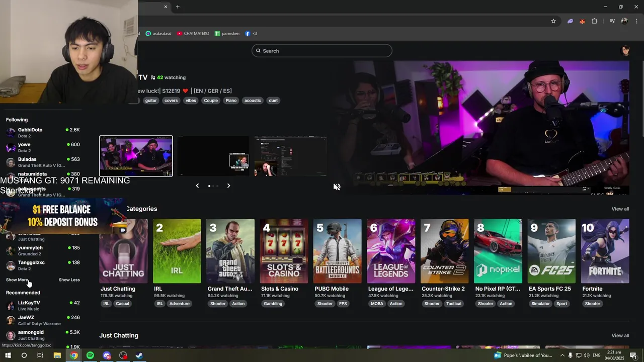Open LizKayTV in Recommended
This screenshot has width=644, height=362.
[x=43, y=306]
